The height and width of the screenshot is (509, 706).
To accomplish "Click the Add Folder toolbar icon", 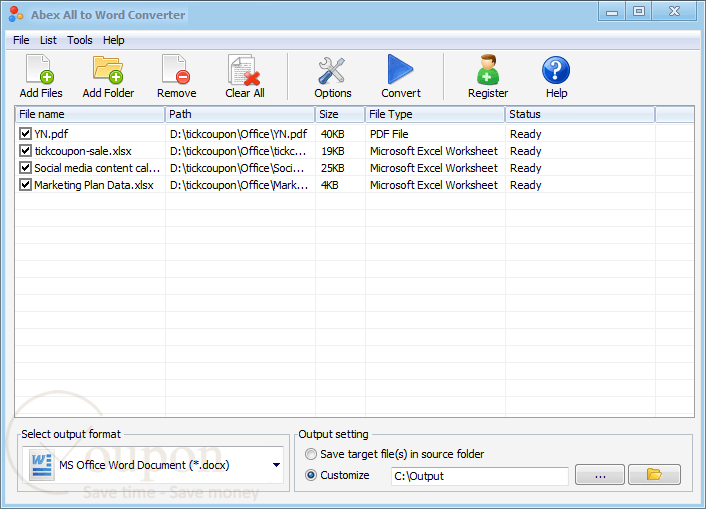I will click(108, 69).
